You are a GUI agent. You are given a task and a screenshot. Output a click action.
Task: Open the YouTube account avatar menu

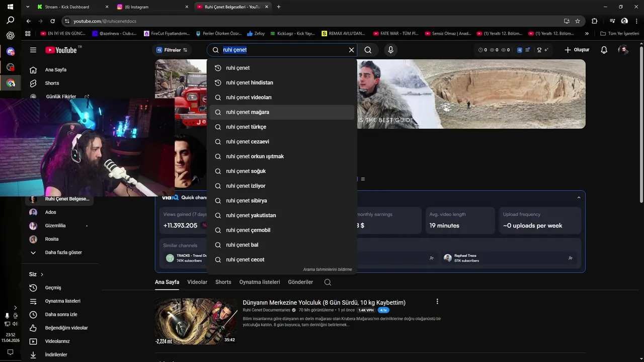(623, 50)
